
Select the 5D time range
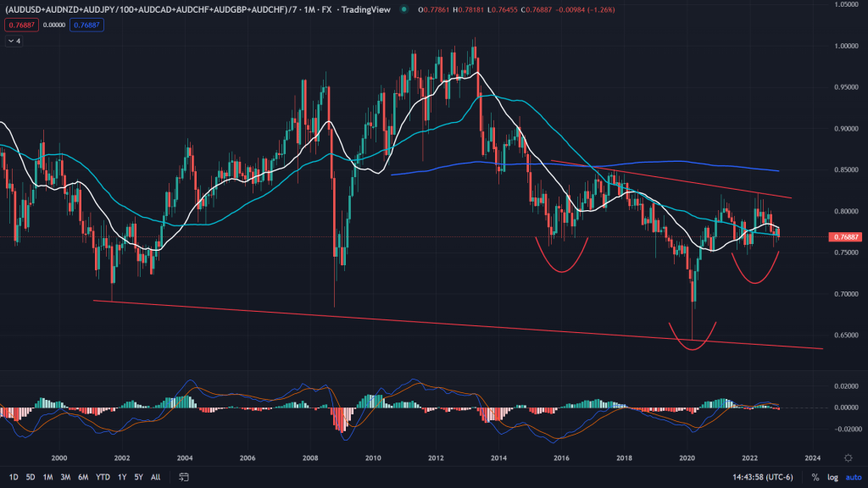(31, 477)
